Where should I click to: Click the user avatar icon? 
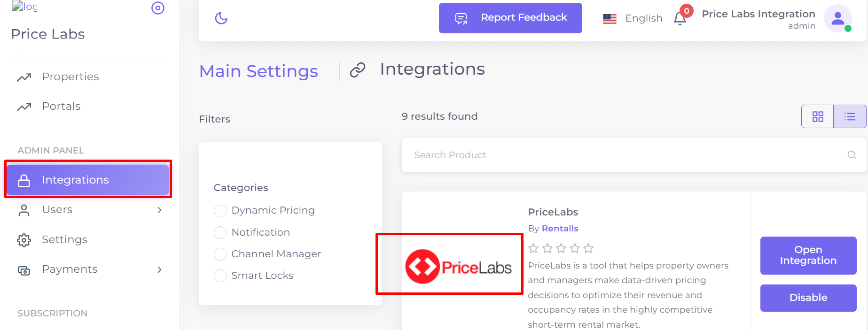tap(838, 18)
